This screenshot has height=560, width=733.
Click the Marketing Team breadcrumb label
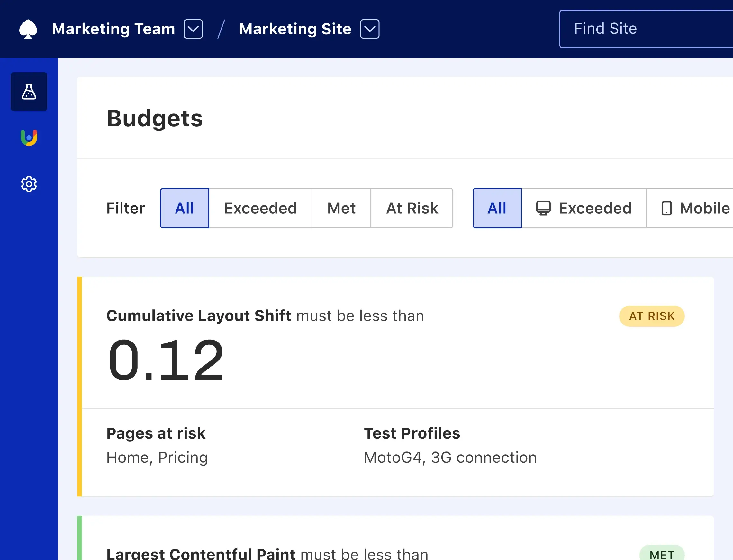pyautogui.click(x=113, y=29)
